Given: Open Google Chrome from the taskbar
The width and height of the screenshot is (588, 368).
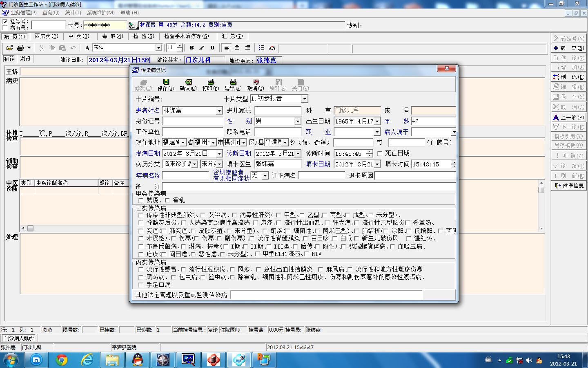Looking at the screenshot, I should 62,360.
